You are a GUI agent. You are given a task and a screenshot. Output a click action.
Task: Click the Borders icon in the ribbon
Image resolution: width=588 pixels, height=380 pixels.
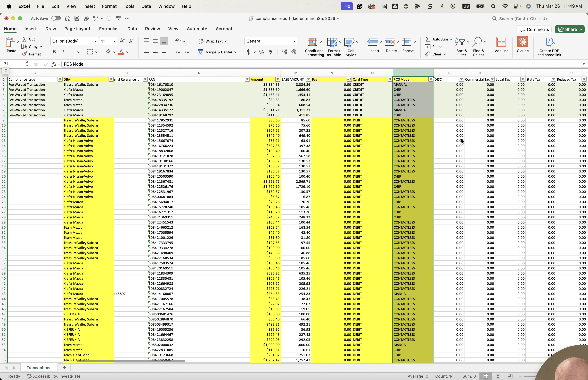[x=90, y=52]
